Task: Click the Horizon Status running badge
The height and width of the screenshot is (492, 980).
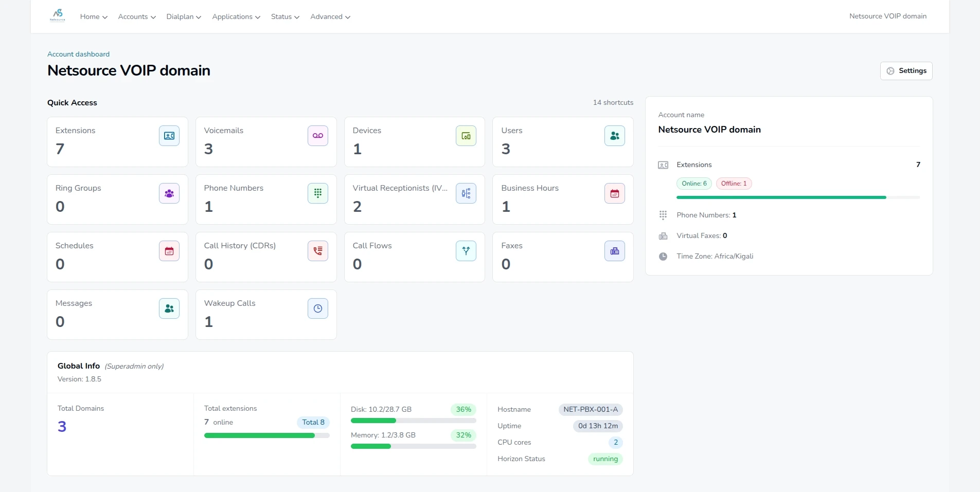Action: pos(605,459)
